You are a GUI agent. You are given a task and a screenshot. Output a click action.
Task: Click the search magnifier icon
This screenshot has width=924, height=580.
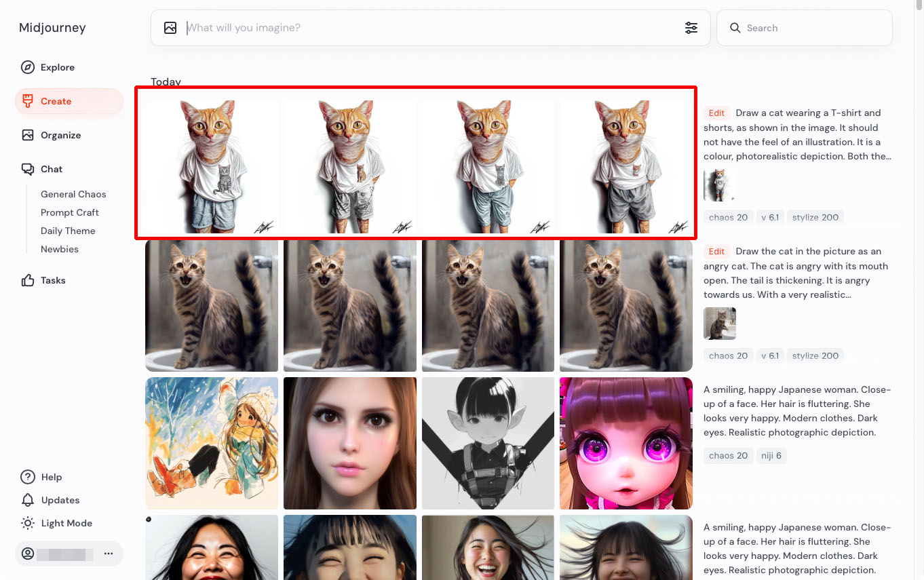click(735, 28)
